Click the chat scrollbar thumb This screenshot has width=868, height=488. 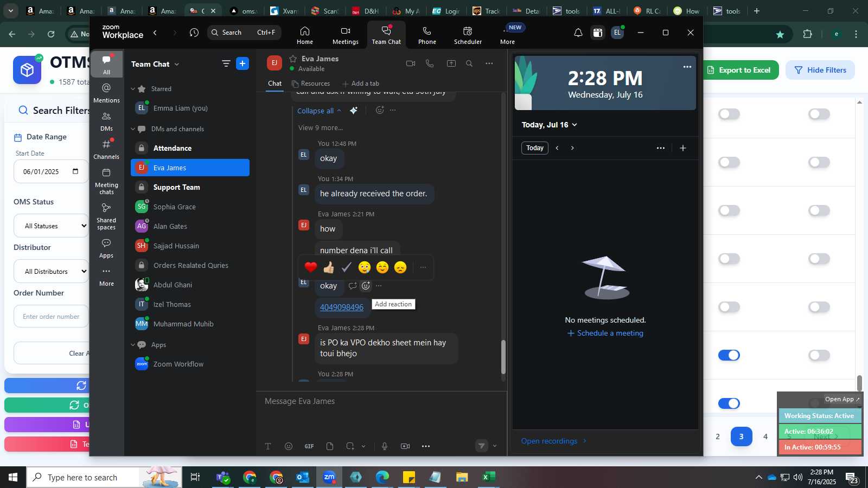click(x=503, y=357)
